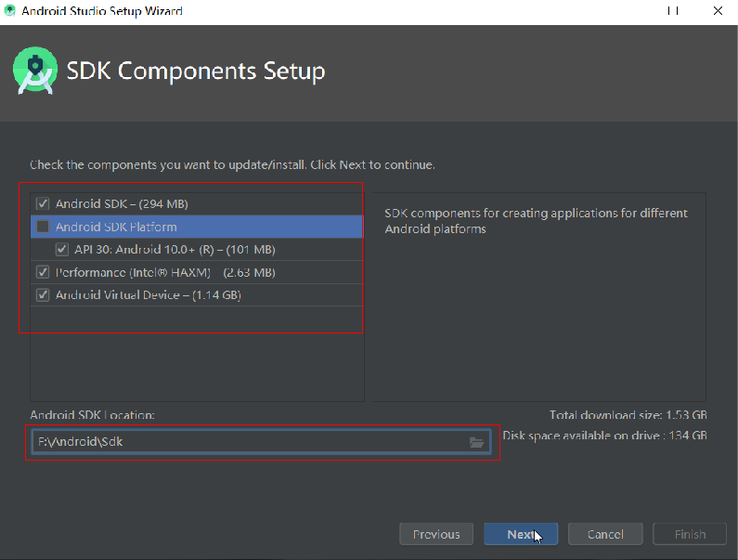Cancel the setup wizard
This screenshot has width=738, height=560.
[x=605, y=534]
